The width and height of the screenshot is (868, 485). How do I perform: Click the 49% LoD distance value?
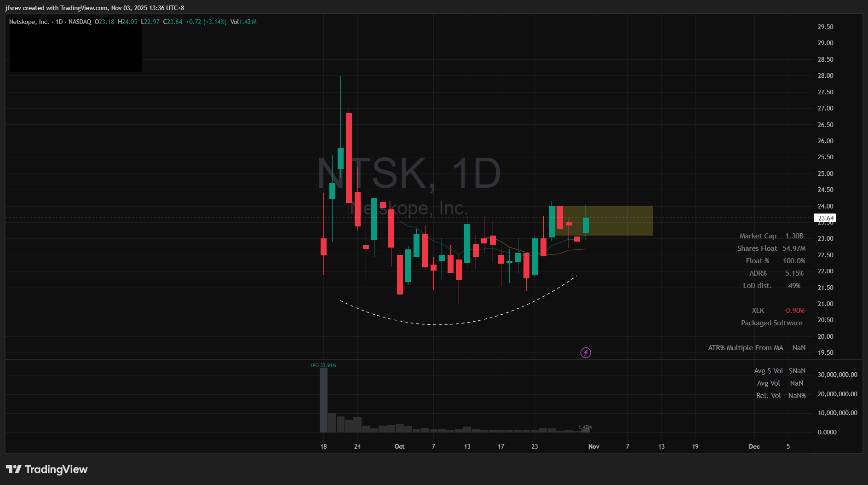pos(794,286)
